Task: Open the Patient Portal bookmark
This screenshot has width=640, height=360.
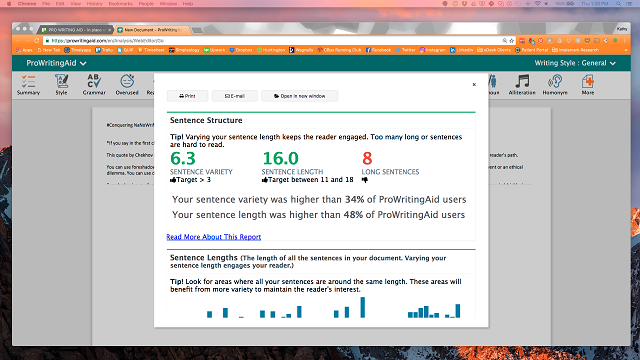Action: (x=531, y=50)
